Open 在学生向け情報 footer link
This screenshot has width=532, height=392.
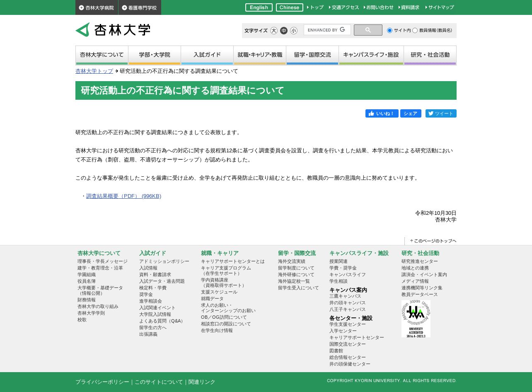(217, 331)
